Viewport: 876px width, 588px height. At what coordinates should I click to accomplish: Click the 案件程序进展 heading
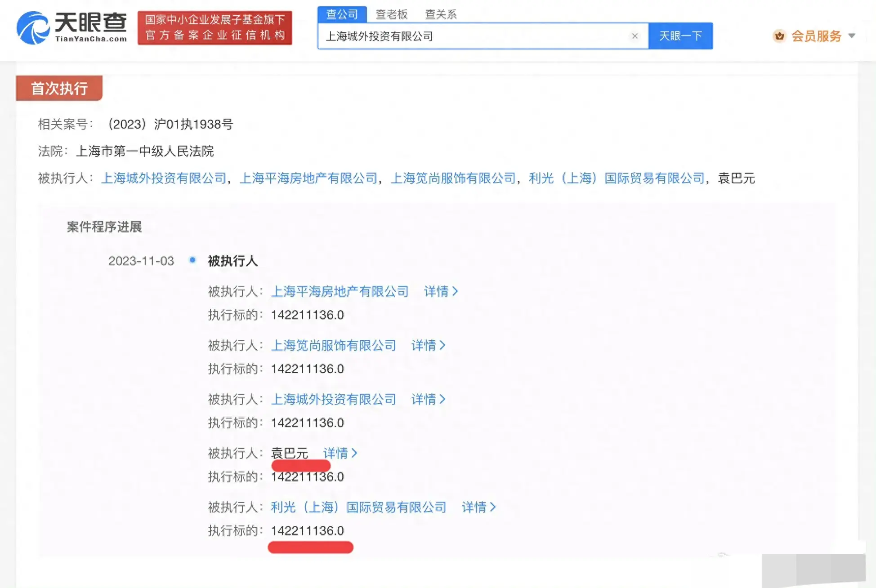104,227
